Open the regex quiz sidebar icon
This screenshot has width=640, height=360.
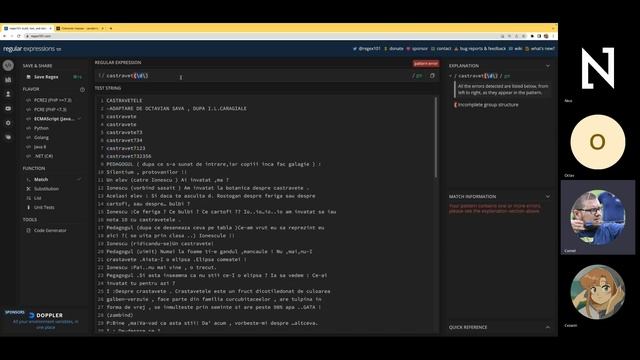[8, 109]
